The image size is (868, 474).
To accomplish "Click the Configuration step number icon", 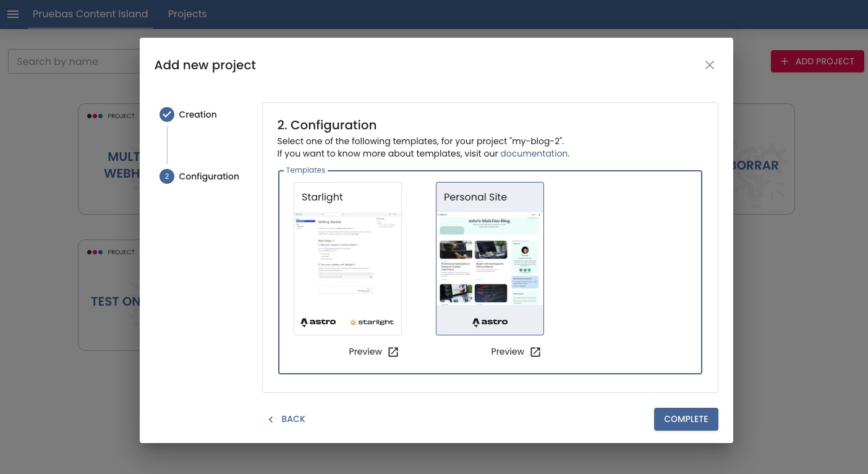I will [167, 176].
